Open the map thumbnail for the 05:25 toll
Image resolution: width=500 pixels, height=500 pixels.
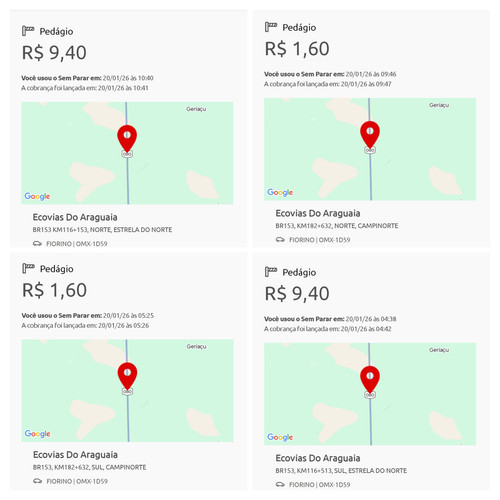(127, 391)
